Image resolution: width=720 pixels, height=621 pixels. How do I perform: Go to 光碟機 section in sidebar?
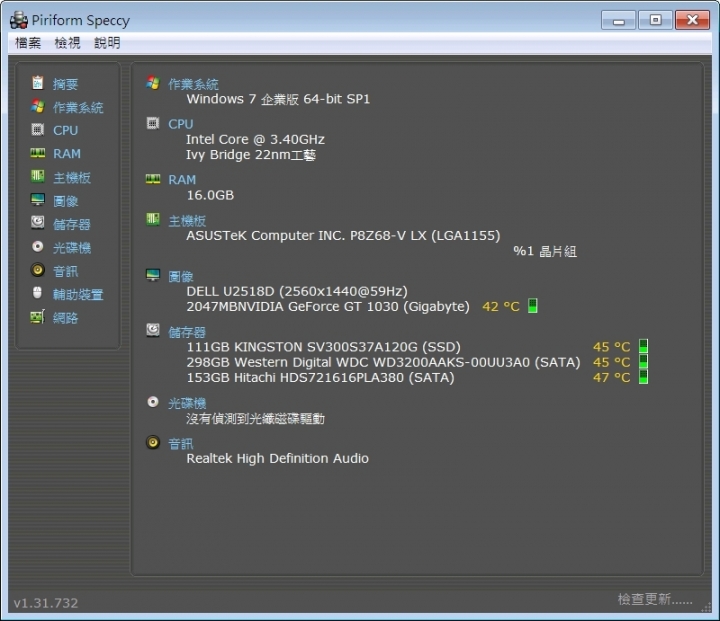click(72, 248)
